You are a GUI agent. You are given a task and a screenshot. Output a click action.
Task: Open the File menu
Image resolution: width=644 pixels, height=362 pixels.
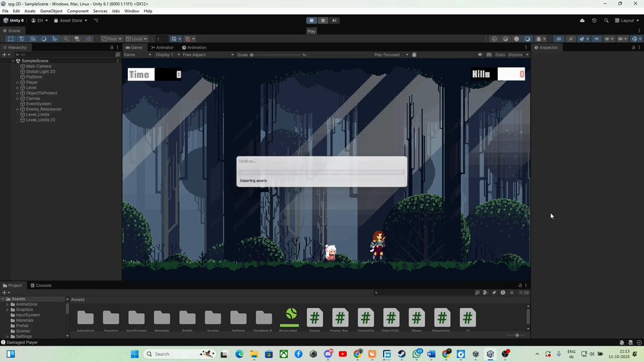point(5,11)
